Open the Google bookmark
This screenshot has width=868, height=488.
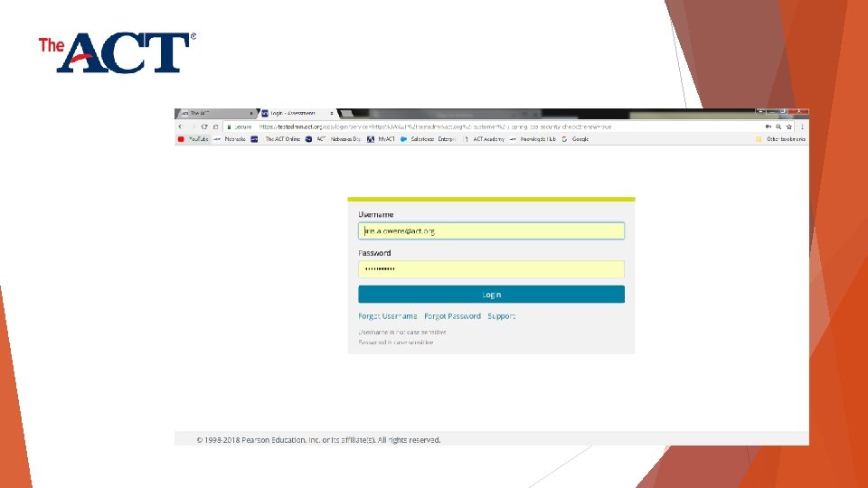pyautogui.click(x=575, y=139)
